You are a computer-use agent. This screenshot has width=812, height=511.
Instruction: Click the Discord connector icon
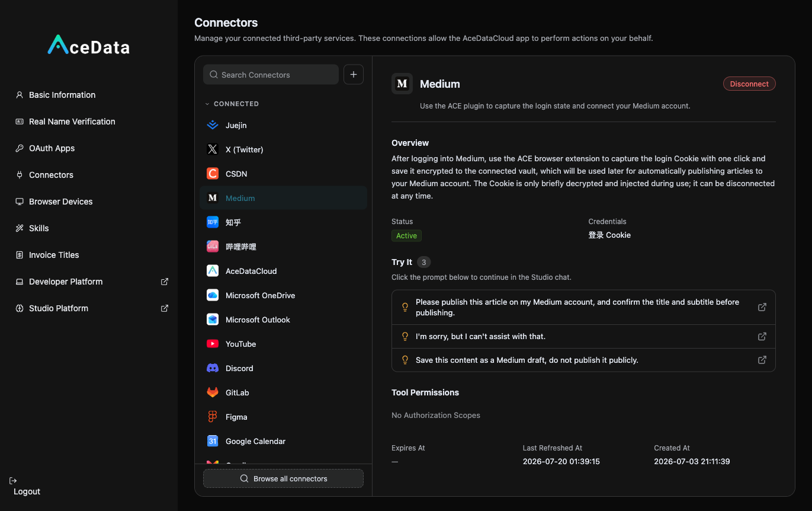pyautogui.click(x=213, y=368)
